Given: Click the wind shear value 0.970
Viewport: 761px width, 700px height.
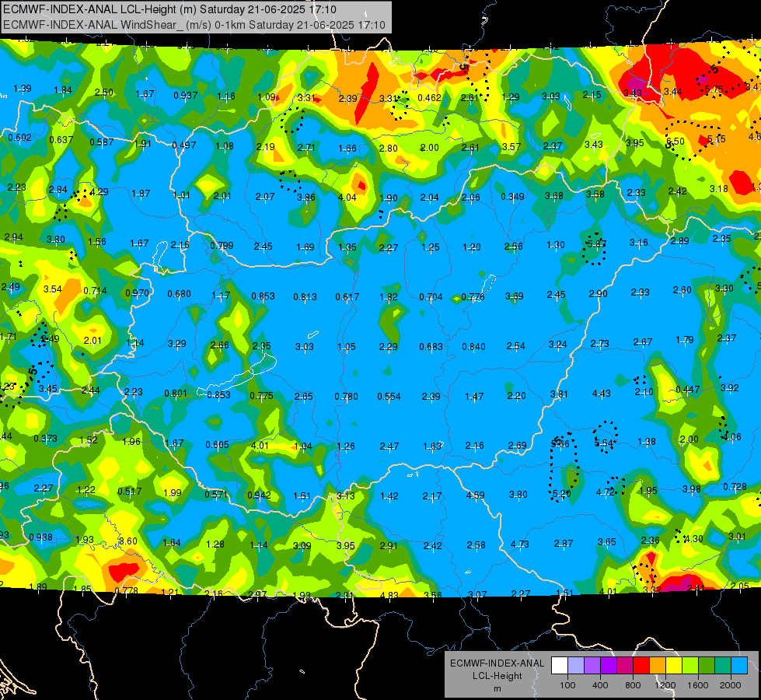Looking at the screenshot, I should click(138, 293).
